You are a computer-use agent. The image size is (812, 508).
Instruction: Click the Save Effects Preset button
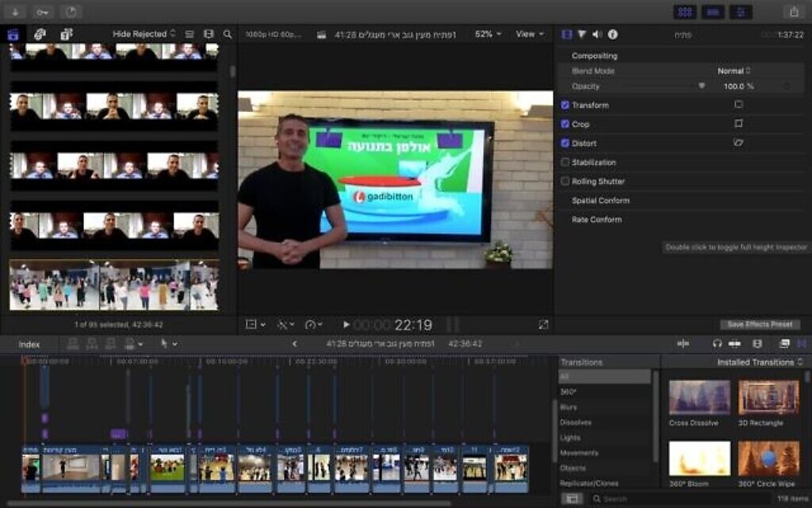760,325
